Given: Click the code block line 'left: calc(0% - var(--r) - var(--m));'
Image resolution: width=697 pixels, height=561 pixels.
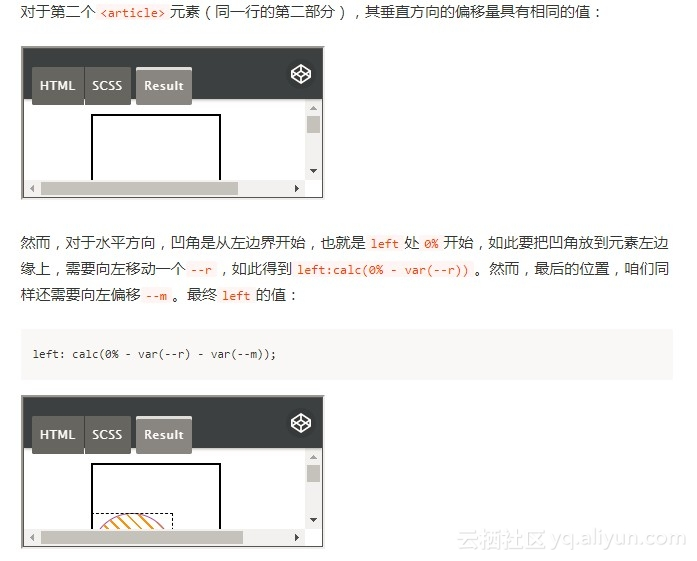Looking at the screenshot, I should [x=154, y=354].
